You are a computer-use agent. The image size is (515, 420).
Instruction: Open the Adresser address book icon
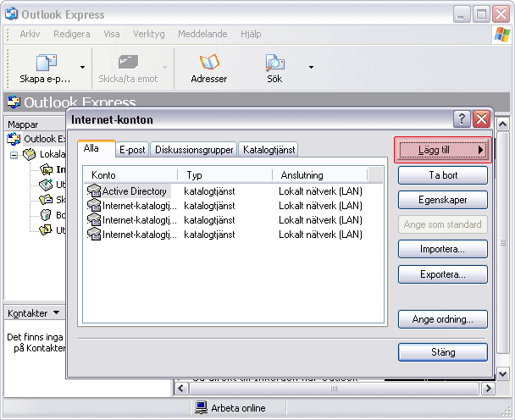pyautogui.click(x=208, y=63)
